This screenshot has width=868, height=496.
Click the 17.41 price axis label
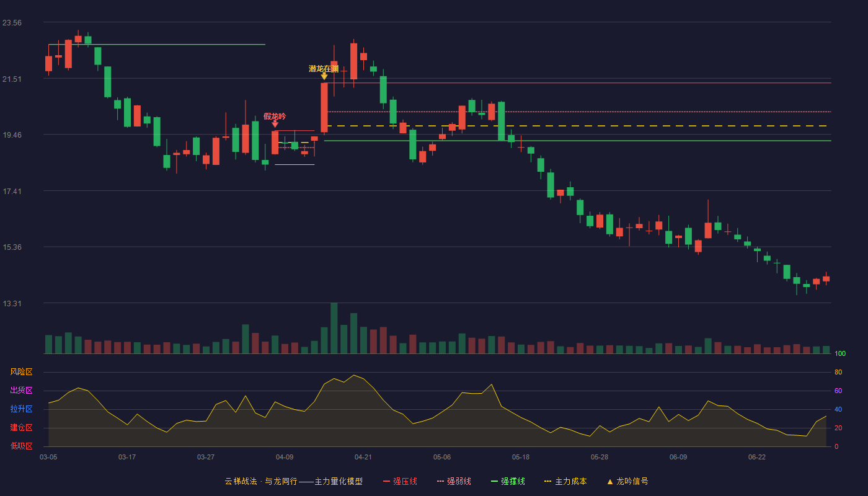point(12,192)
